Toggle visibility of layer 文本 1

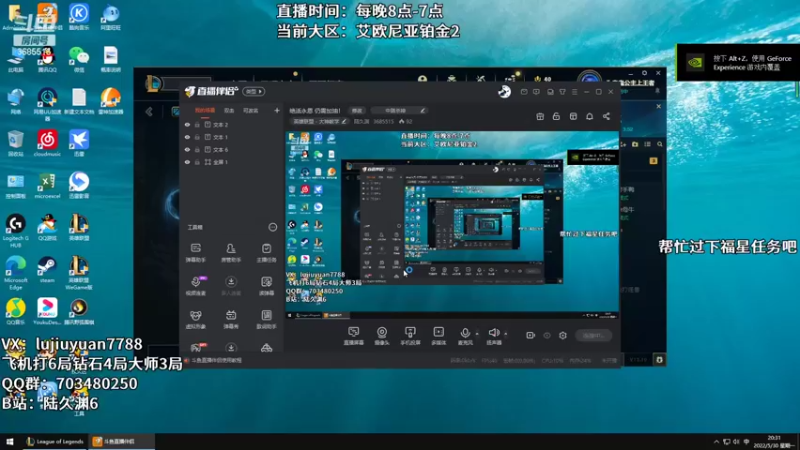(187, 137)
